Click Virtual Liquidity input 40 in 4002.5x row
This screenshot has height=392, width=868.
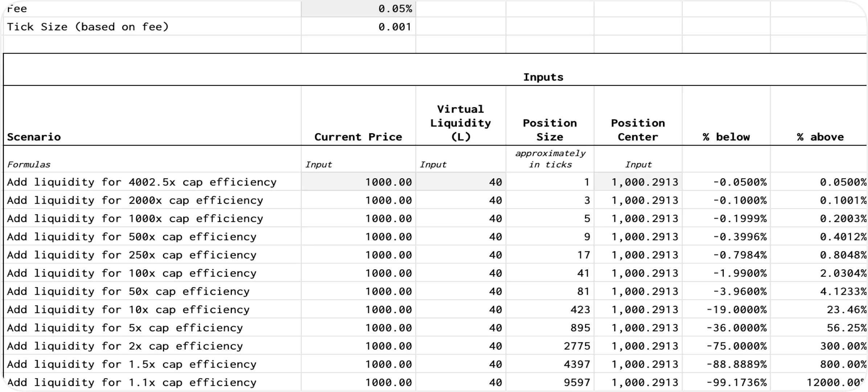[461, 181]
